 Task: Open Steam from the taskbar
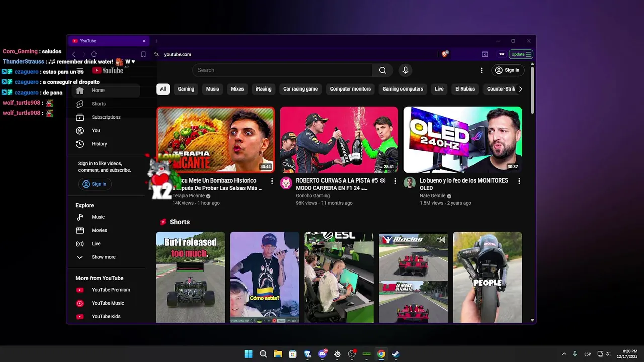pos(396,354)
